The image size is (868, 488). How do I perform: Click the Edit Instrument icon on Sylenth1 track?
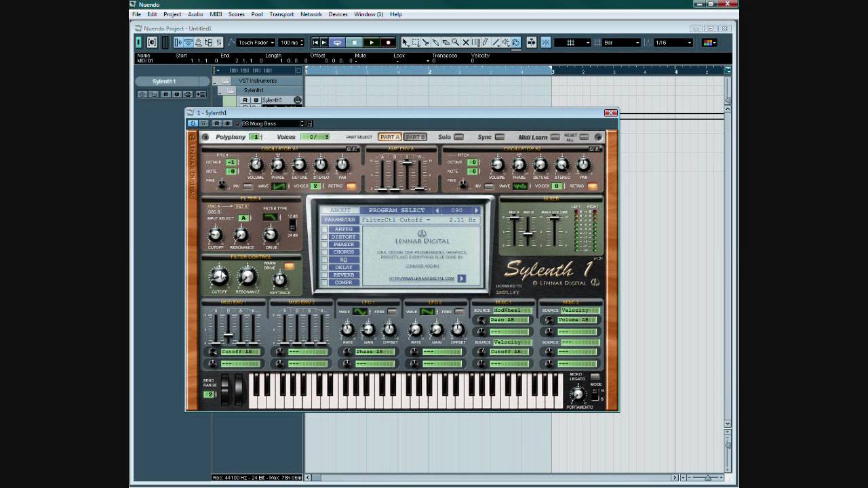point(298,100)
